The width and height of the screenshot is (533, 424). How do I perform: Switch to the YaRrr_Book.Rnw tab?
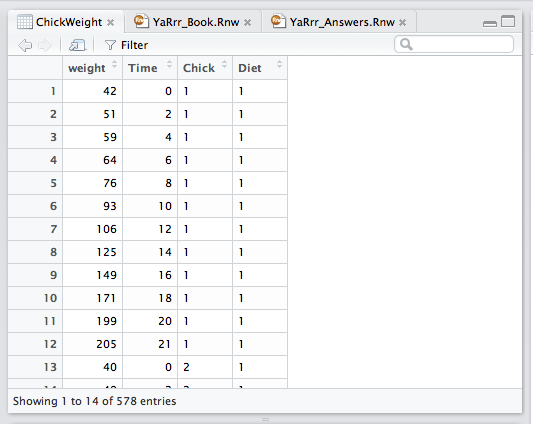tap(193, 22)
